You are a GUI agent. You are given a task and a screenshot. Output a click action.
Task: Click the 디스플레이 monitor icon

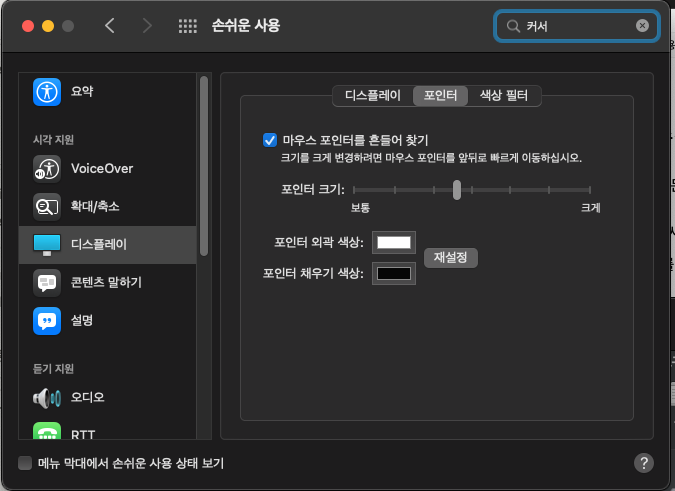click(x=47, y=244)
